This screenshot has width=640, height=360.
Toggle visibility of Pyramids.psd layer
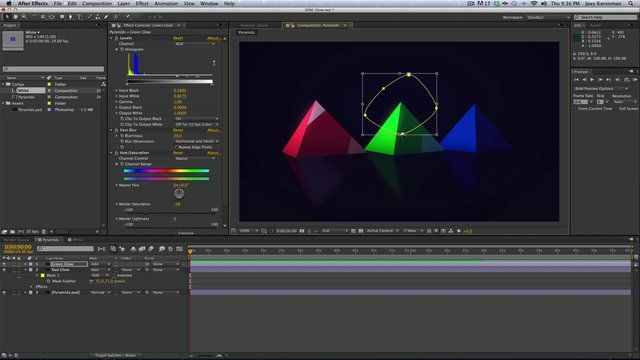[4, 292]
